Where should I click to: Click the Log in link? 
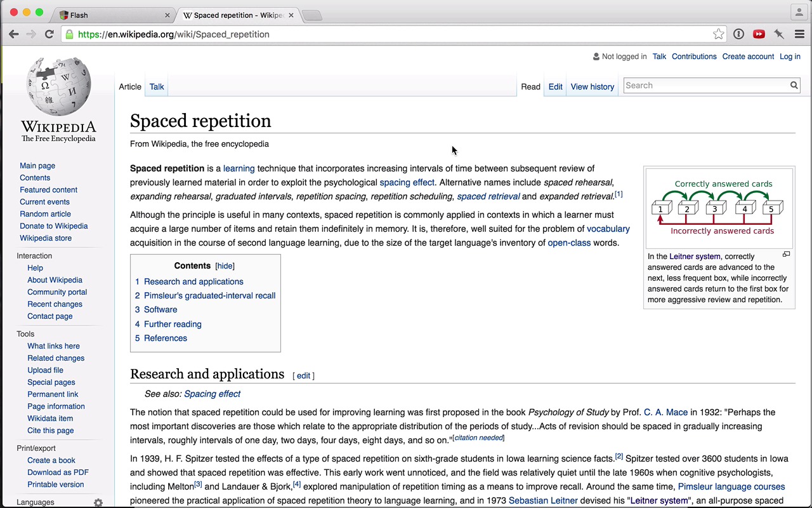pyautogui.click(x=790, y=57)
